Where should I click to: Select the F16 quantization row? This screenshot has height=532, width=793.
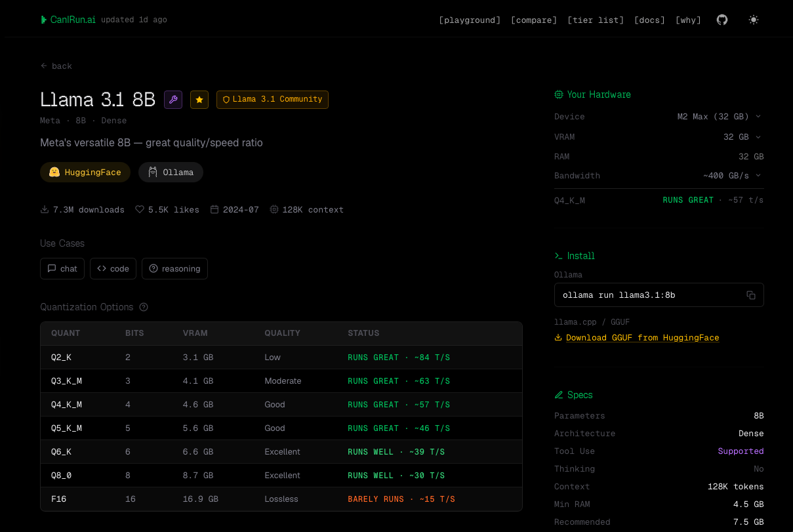tap(281, 499)
